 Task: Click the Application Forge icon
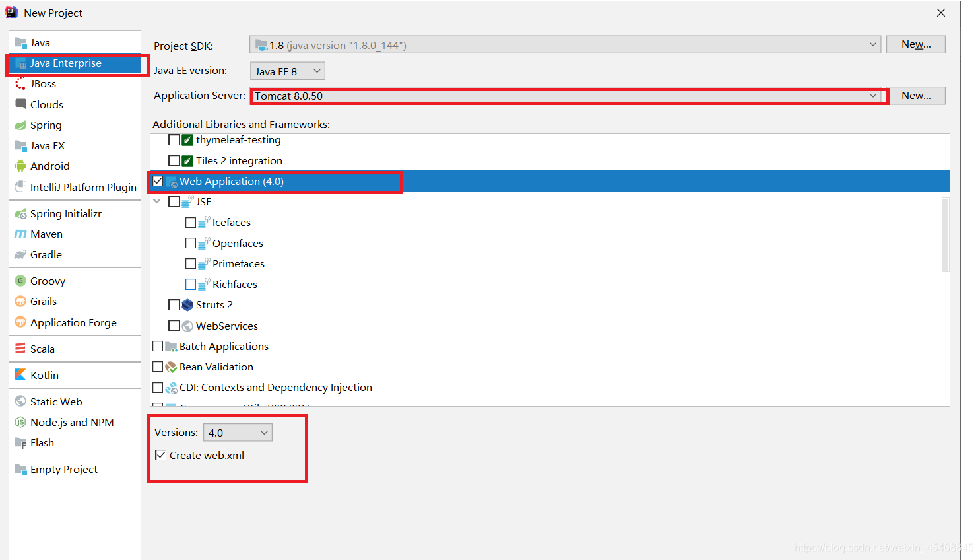tap(20, 322)
